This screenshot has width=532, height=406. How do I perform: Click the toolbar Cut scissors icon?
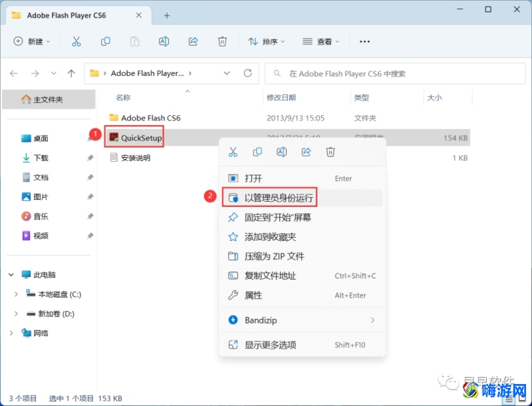76,41
